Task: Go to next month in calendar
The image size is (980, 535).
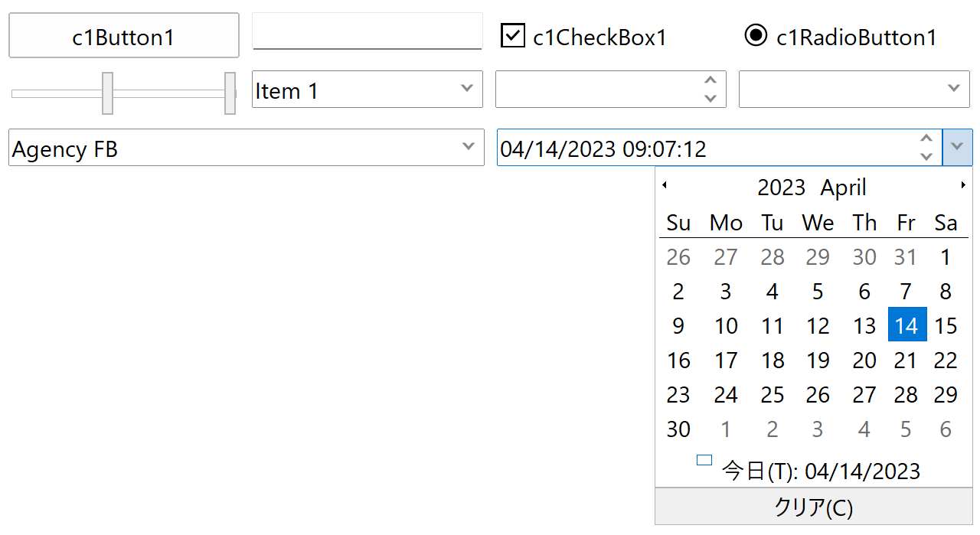Action: pos(963,185)
